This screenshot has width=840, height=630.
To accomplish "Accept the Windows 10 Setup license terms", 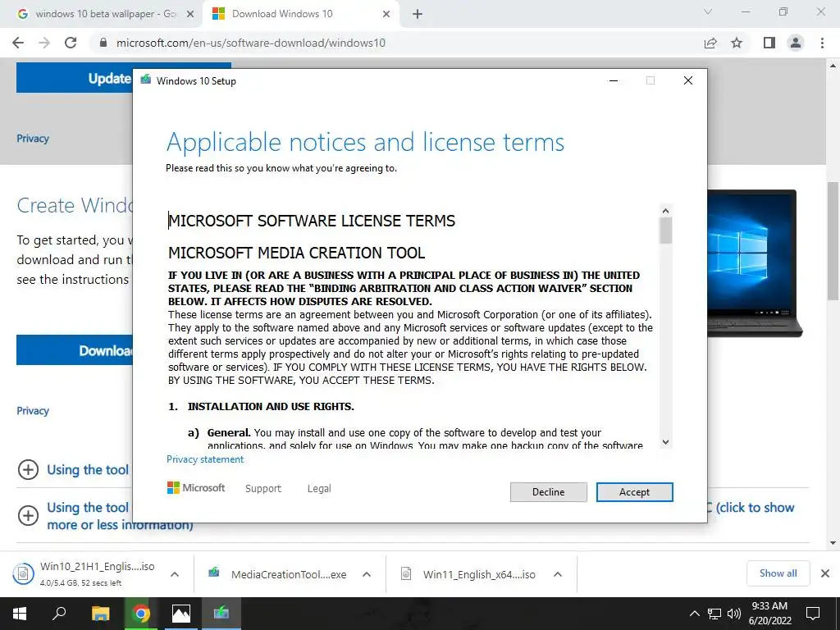I will tap(634, 492).
